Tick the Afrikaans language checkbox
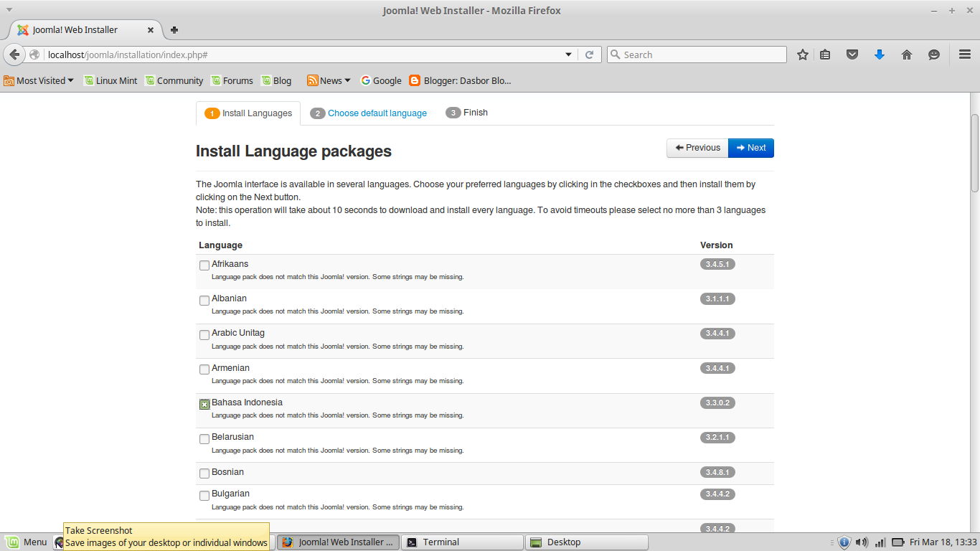 tap(204, 265)
